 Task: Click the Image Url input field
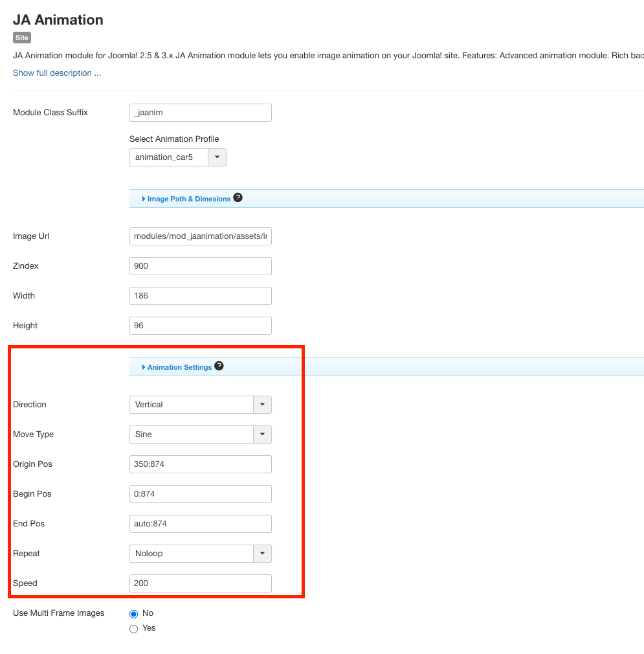click(x=200, y=236)
